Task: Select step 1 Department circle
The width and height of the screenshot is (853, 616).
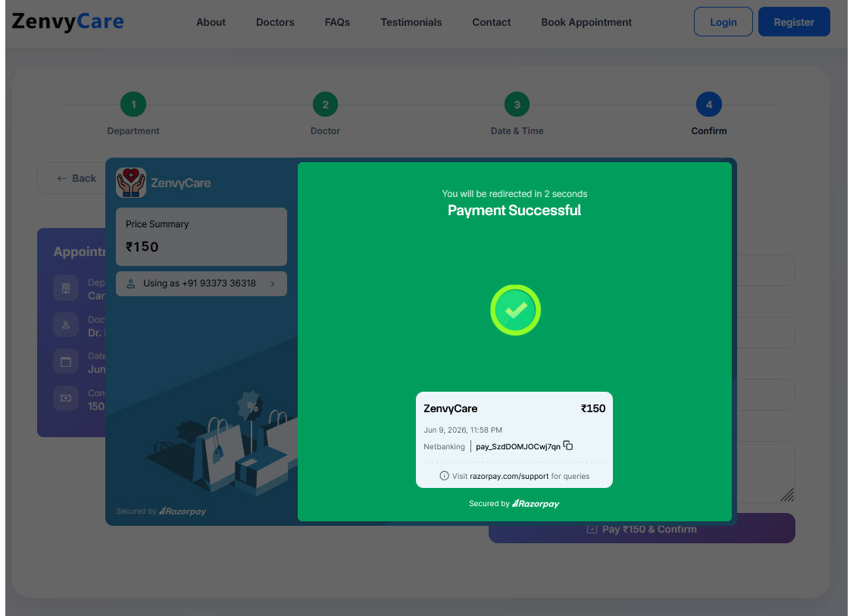Action: [133, 105]
